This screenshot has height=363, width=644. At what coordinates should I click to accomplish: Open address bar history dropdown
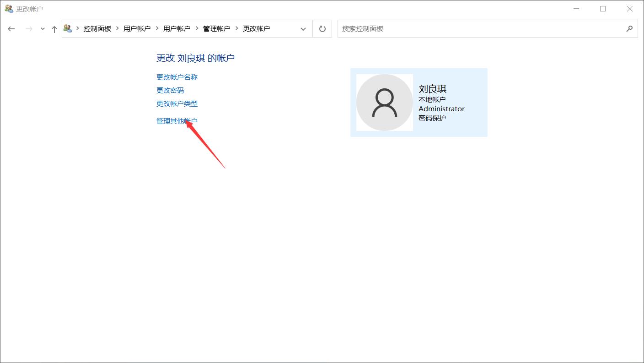[303, 29]
